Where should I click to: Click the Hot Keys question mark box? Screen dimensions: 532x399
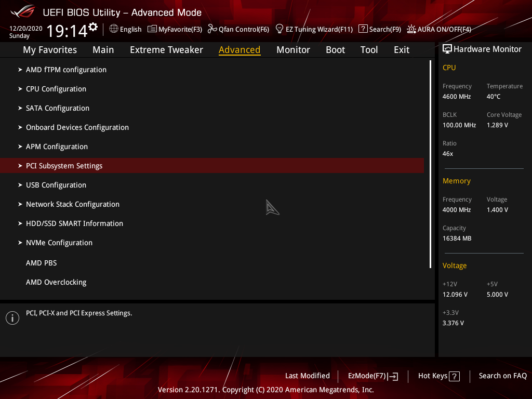454,376
